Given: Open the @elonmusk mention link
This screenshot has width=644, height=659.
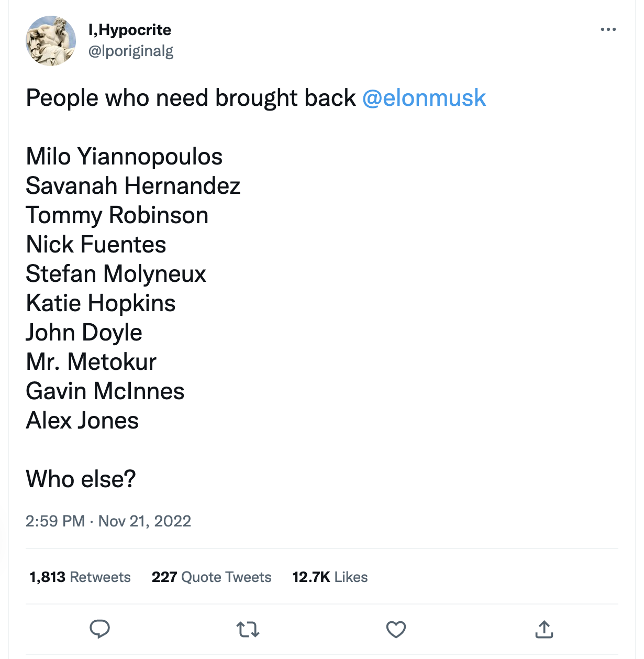Looking at the screenshot, I should (x=423, y=98).
